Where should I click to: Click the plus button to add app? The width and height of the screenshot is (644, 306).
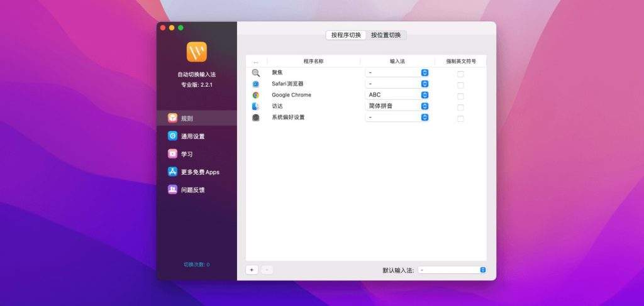coord(252,270)
